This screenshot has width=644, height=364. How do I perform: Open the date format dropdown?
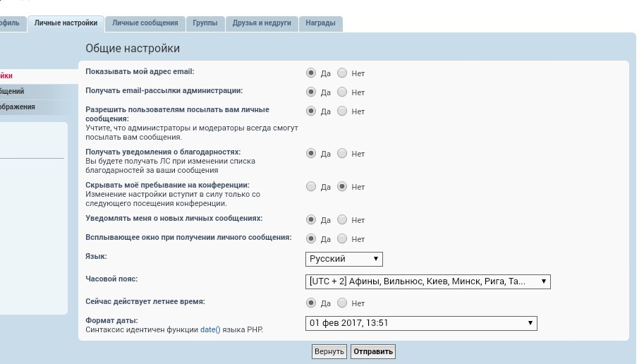tap(421, 323)
